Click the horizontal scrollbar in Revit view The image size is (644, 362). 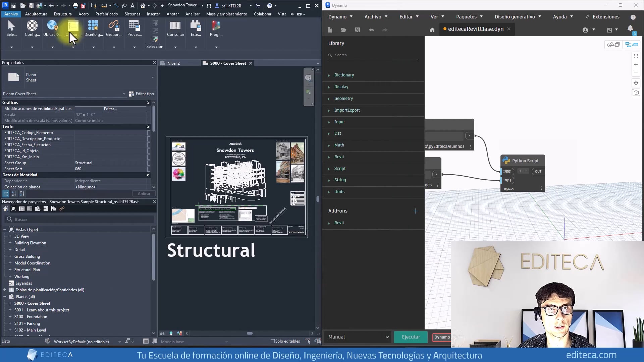click(x=250, y=334)
